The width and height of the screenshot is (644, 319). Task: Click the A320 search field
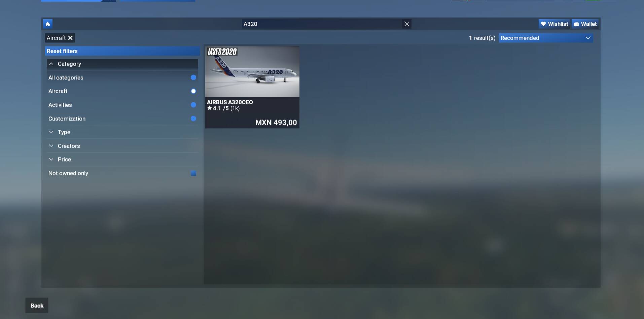[322, 24]
